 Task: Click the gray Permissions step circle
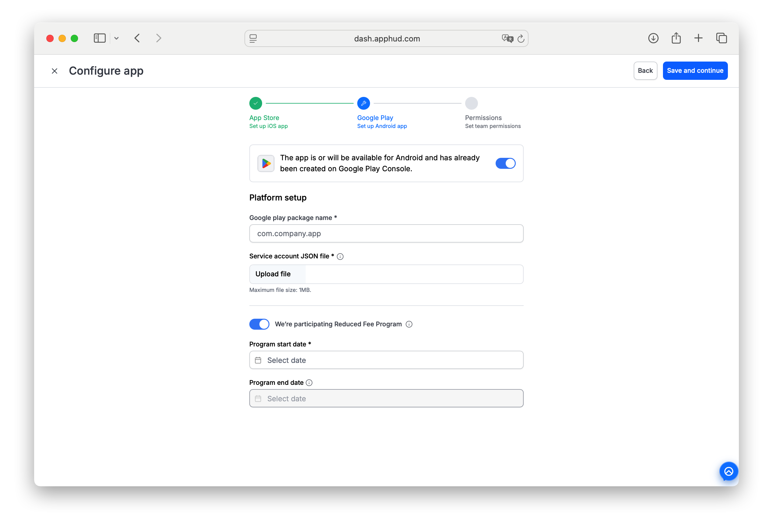pyautogui.click(x=471, y=103)
